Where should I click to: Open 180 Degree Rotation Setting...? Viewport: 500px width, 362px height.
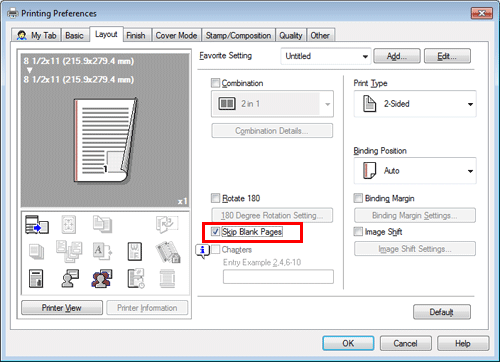tap(272, 215)
